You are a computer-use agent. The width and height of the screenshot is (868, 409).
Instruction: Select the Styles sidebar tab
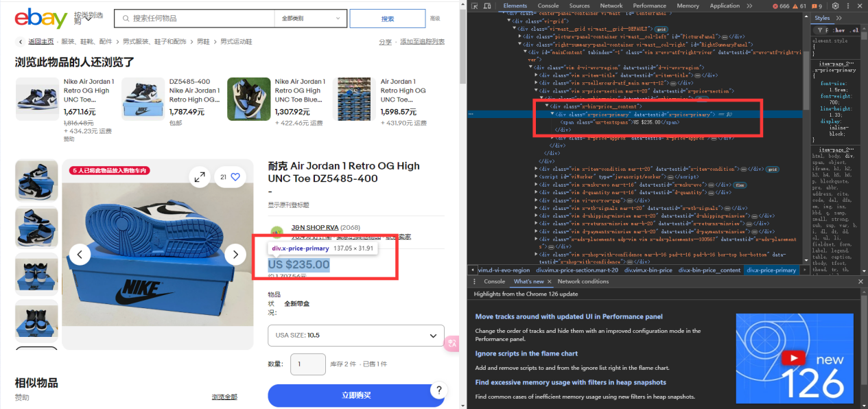tap(822, 18)
